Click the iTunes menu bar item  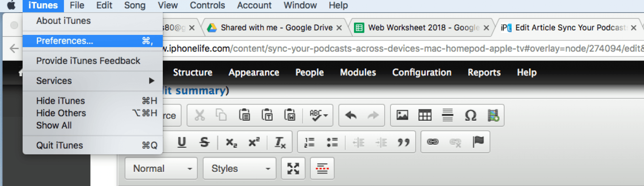(x=43, y=5)
